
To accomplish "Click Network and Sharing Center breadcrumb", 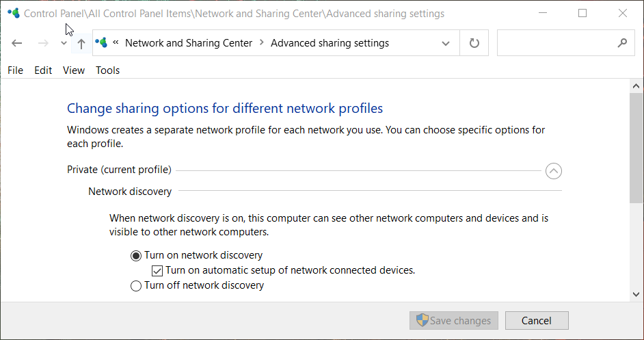I will coord(189,43).
